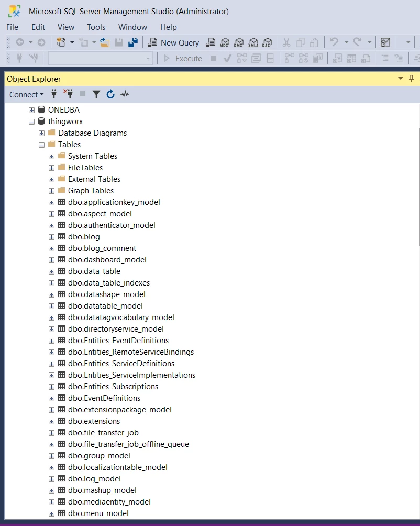
Task: Open the Database Engine Query icon
Action: [211, 42]
